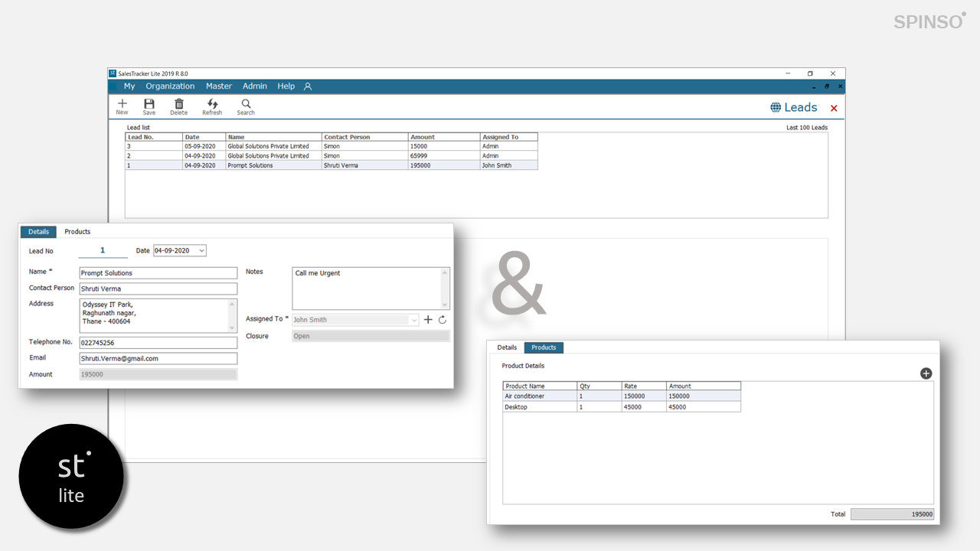Open the Admin menu
The width and height of the screenshot is (980, 551).
255,86
